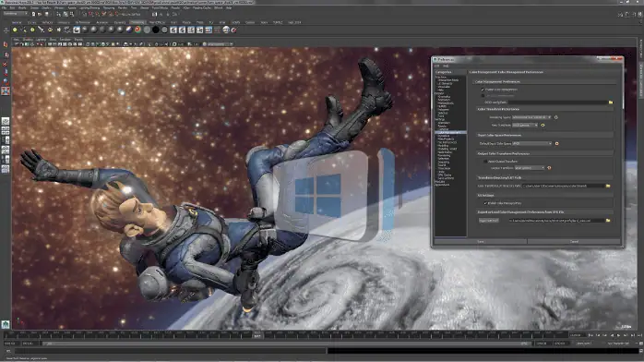
Task: Click orange icon beside Default Input Color Space
Action: 557,144
